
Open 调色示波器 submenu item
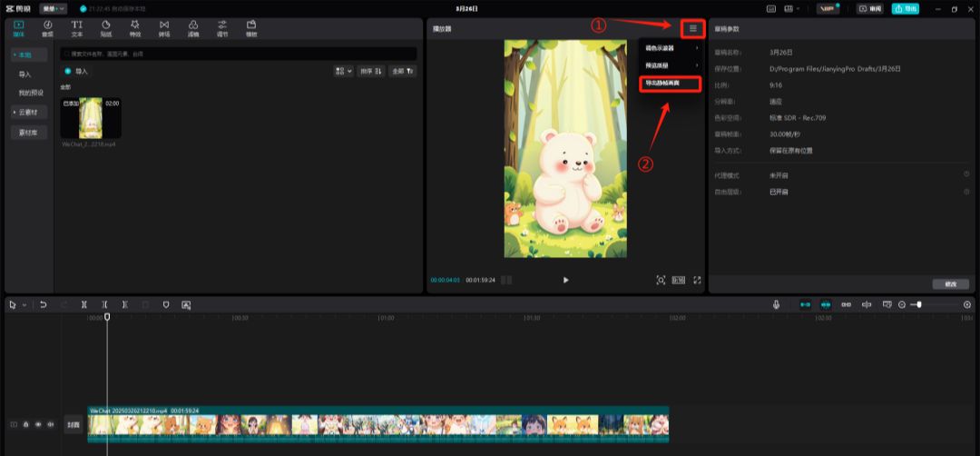(x=670, y=47)
